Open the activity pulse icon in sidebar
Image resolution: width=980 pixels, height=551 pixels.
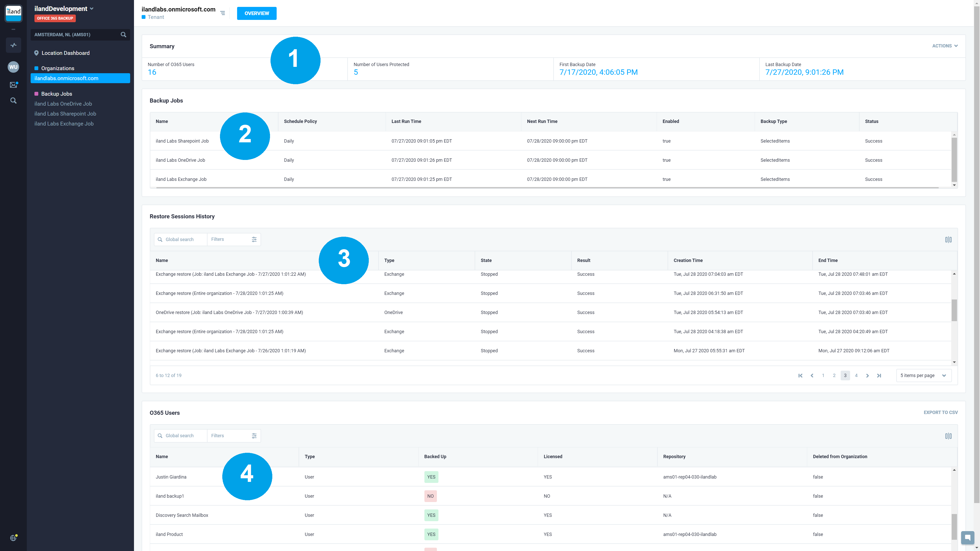point(13,45)
